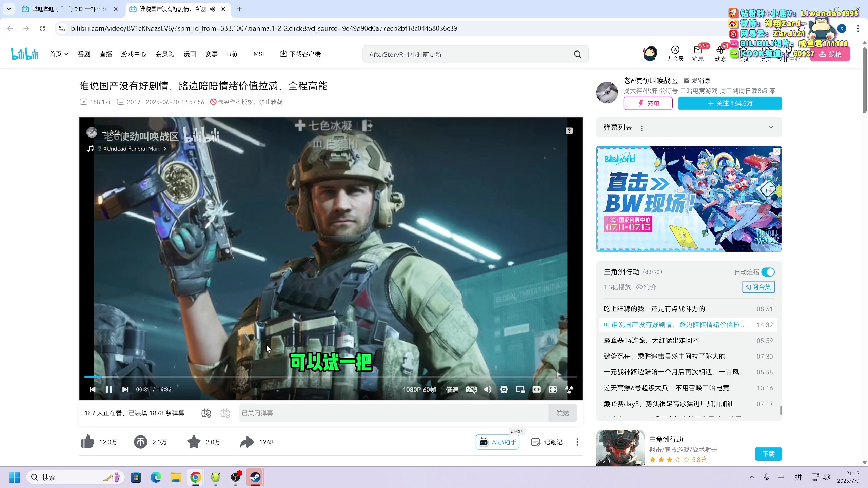Open browser tab search dropdown

point(9,9)
